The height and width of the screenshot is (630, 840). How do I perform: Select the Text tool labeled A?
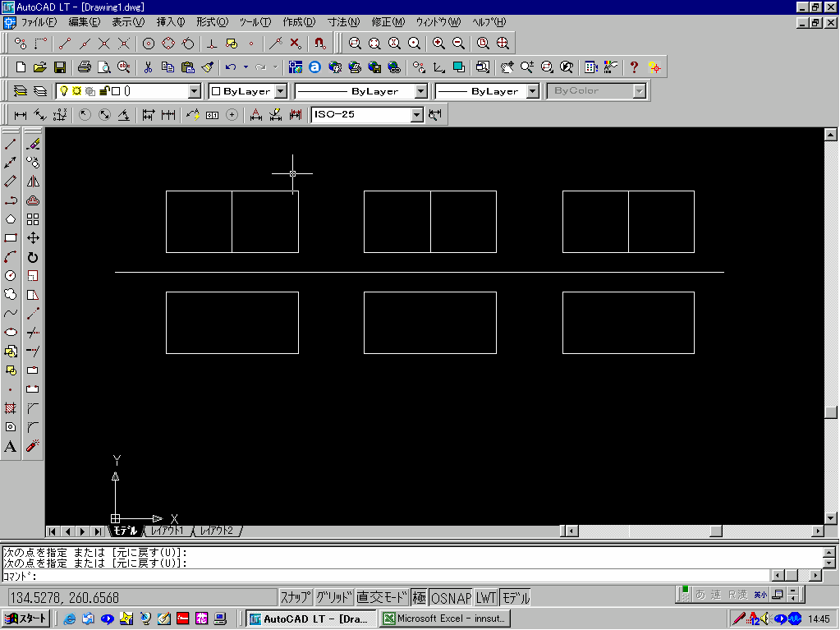pos(10,446)
